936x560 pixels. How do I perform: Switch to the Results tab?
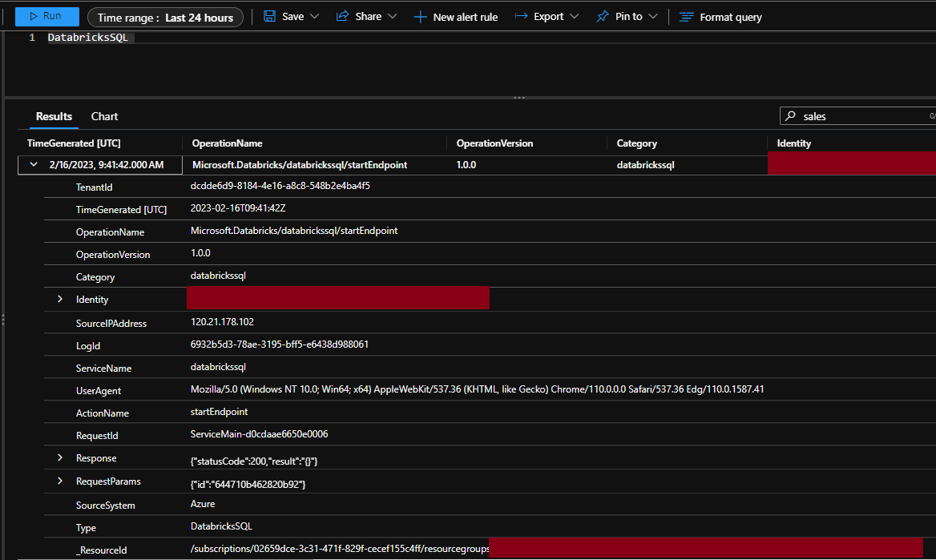(54, 116)
